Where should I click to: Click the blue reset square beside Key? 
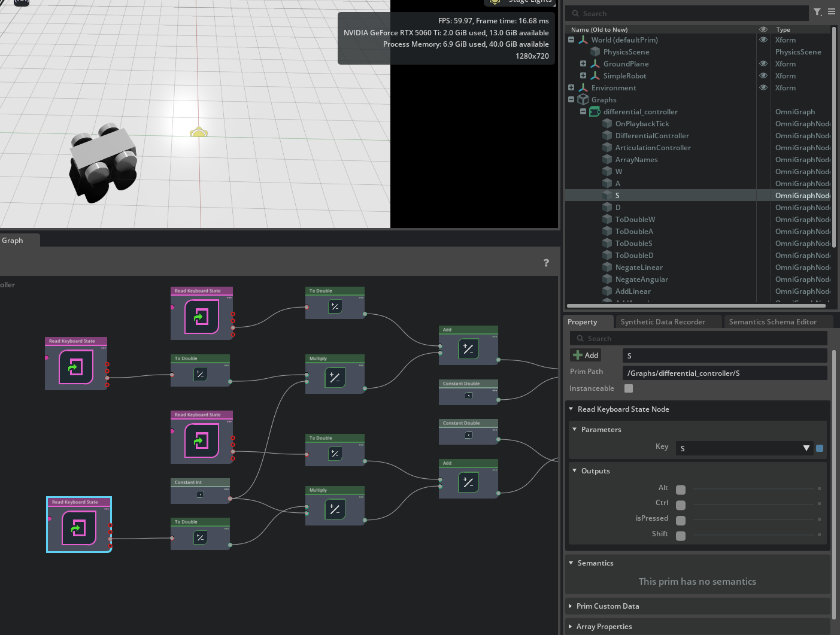tap(820, 448)
